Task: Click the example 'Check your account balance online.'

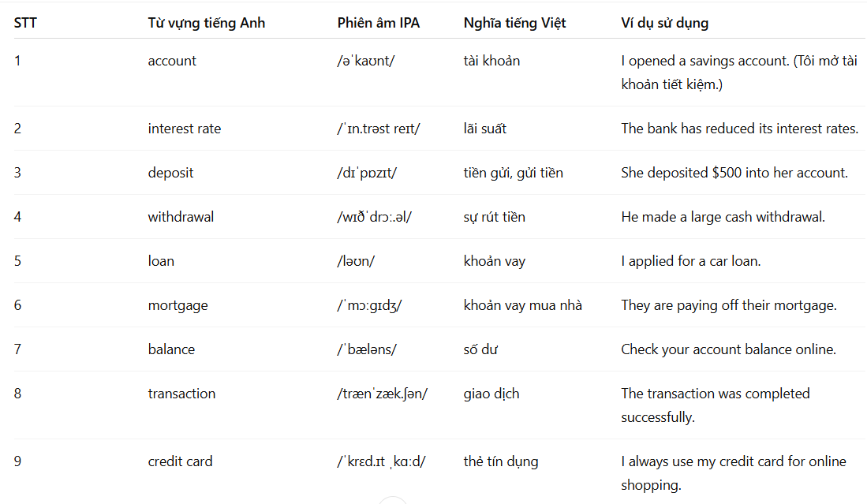Action: (728, 349)
